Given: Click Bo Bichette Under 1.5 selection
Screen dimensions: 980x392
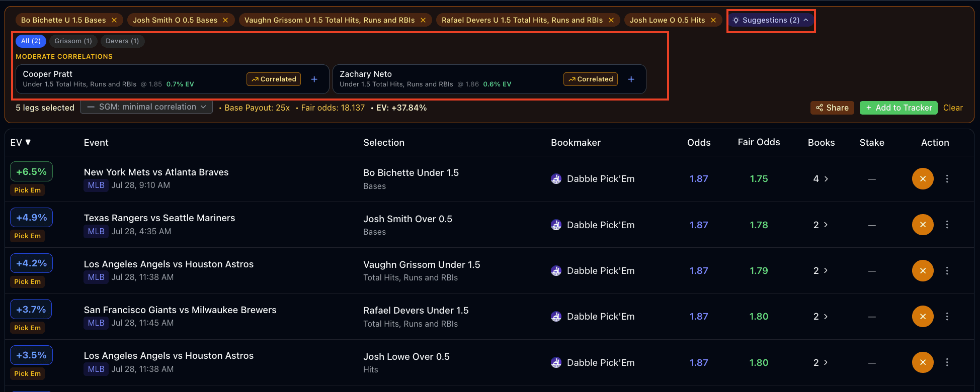Looking at the screenshot, I should [411, 173].
